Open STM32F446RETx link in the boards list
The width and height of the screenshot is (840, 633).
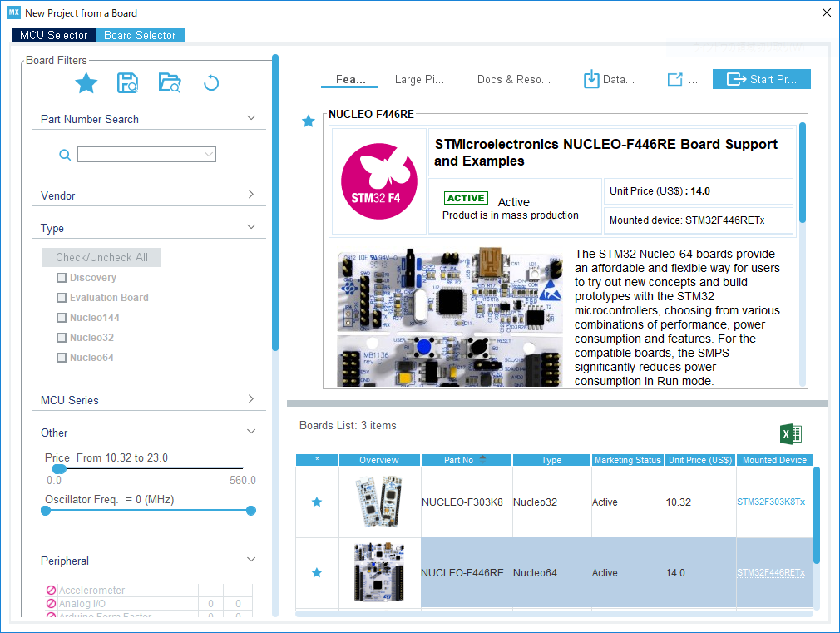pos(771,573)
